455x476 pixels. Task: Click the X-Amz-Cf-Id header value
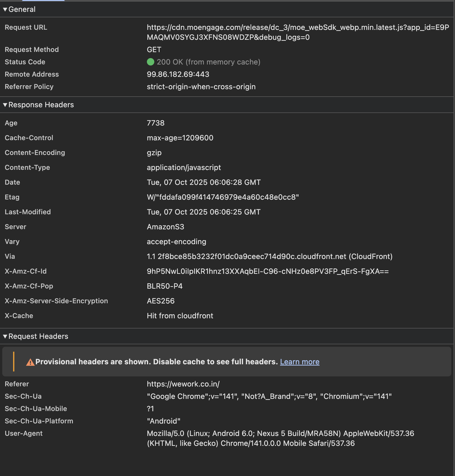point(268,271)
